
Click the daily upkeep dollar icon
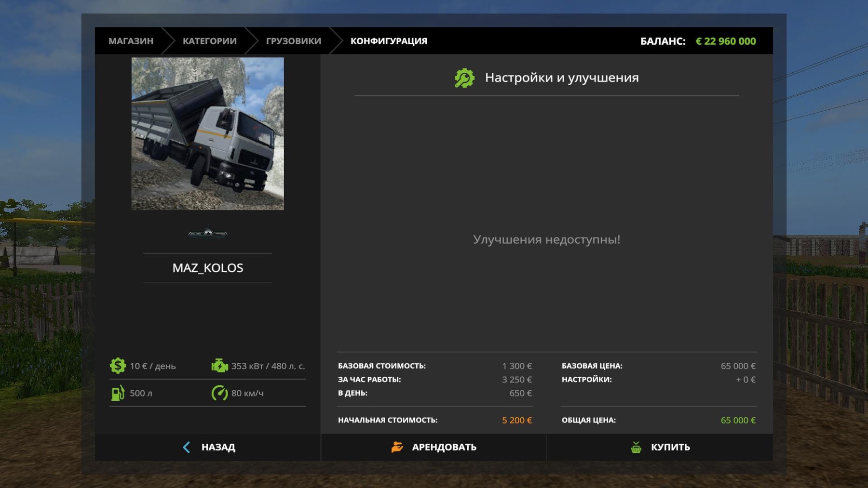tap(118, 366)
